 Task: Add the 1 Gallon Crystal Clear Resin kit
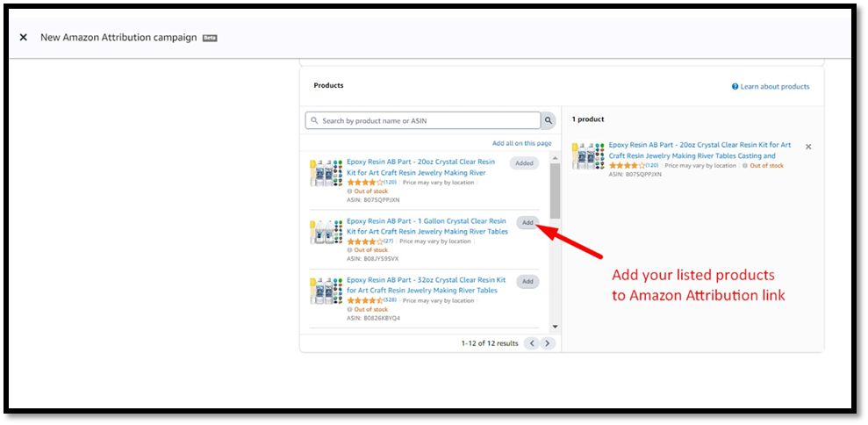coord(527,222)
